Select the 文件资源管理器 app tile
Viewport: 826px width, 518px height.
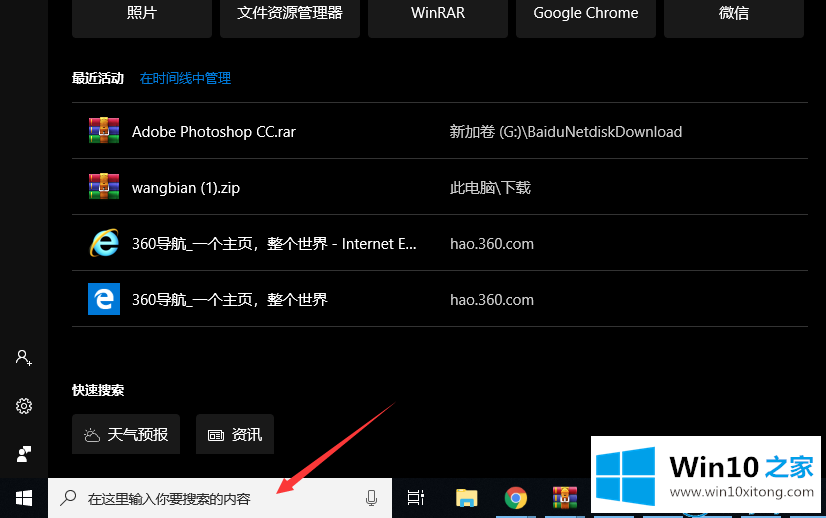290,15
